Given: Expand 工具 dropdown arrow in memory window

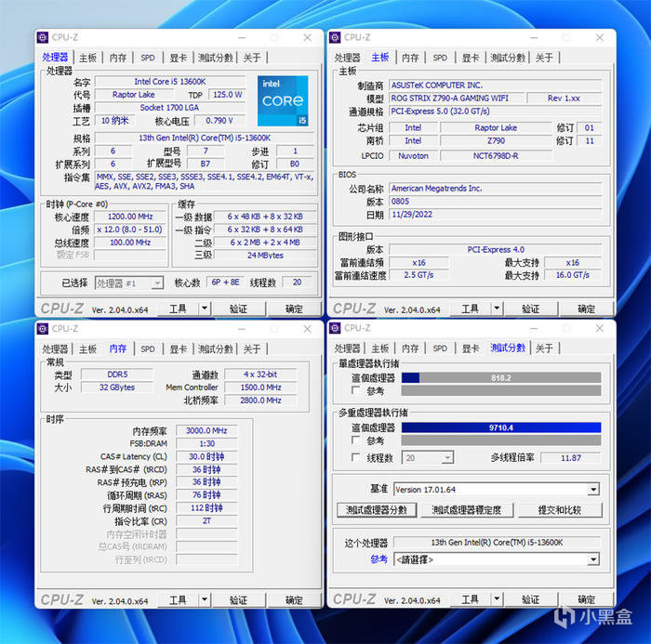Looking at the screenshot, I should pos(205,599).
